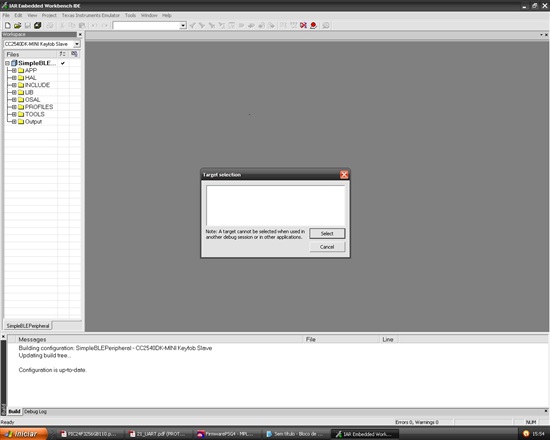Open the toolbar search combo box dropdown
This screenshot has width=550, height=440.
(183, 26)
